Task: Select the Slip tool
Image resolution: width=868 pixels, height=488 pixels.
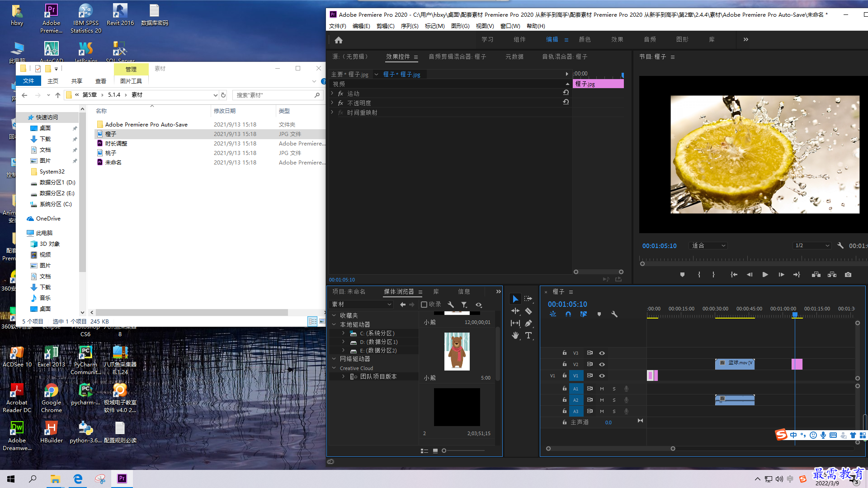Action: tap(515, 323)
